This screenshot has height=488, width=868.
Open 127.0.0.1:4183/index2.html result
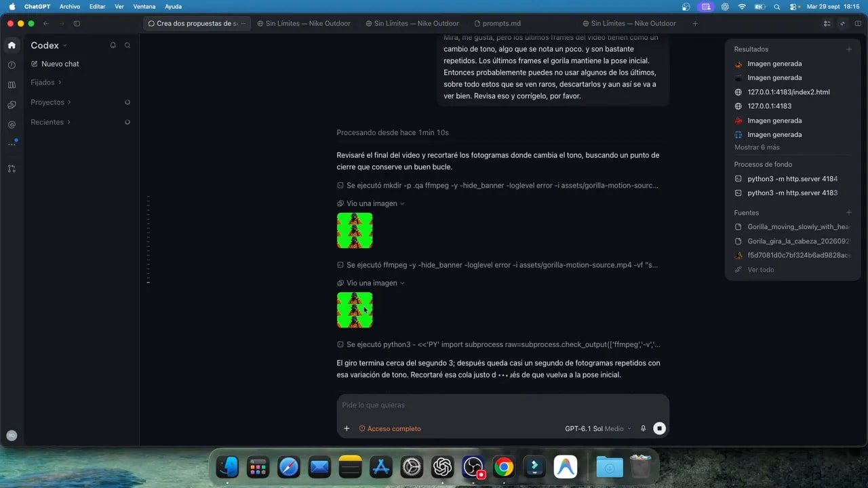pos(789,92)
